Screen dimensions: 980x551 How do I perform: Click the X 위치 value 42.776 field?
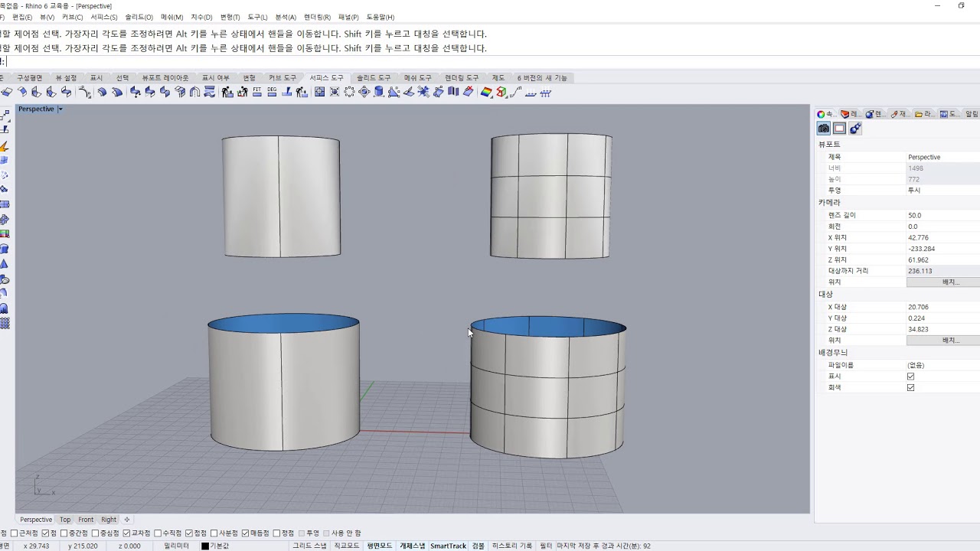click(942, 238)
